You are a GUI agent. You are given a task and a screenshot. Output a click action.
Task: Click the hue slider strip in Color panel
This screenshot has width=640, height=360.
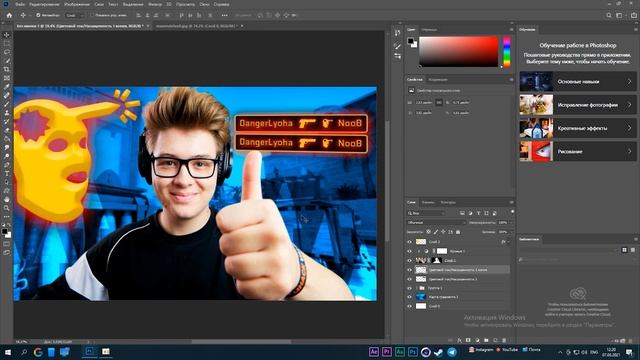click(x=507, y=52)
